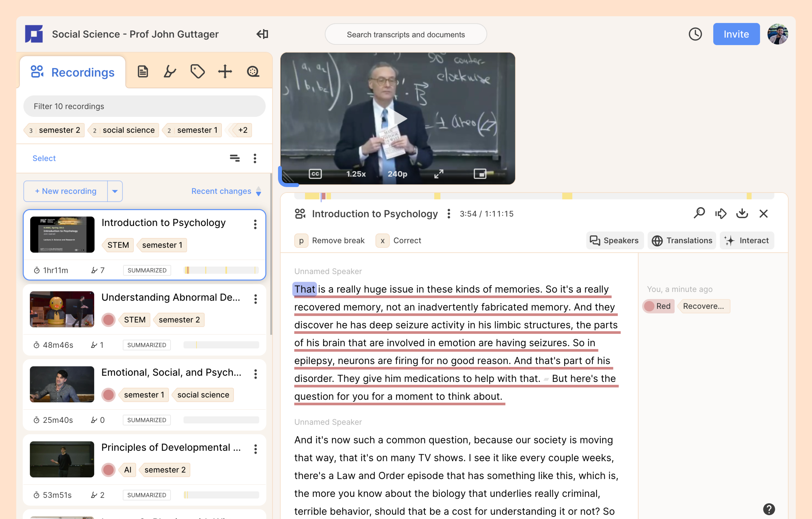Open Principles of Developmental card options
Image resolution: width=812 pixels, height=519 pixels.
point(256,449)
